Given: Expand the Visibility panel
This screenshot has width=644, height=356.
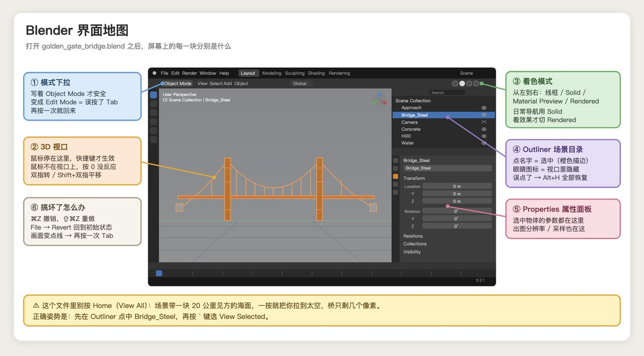Looking at the screenshot, I should (x=412, y=252).
